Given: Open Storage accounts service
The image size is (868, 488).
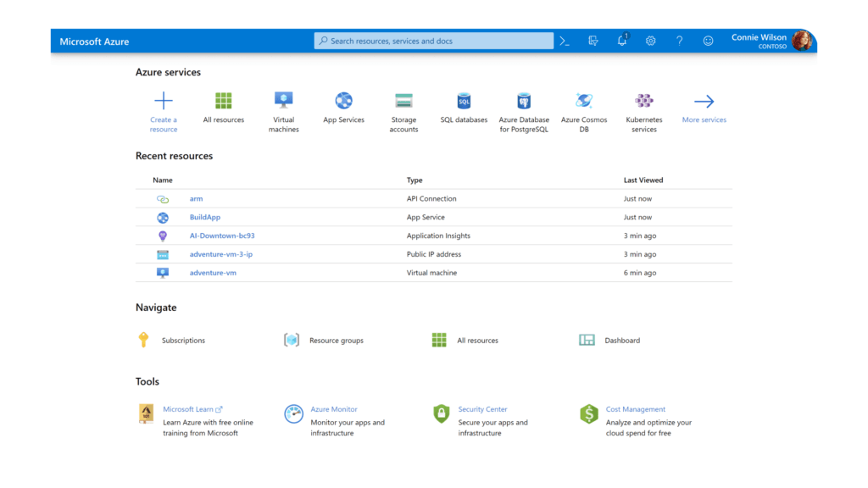Looking at the screenshot, I should pyautogui.click(x=403, y=101).
